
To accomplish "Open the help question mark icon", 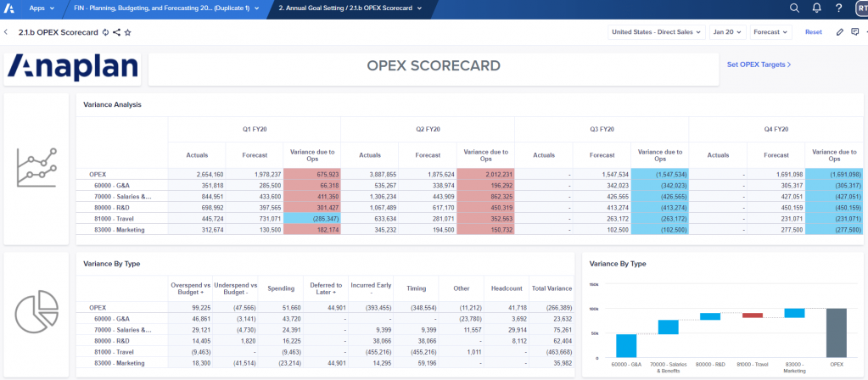I will pos(838,8).
